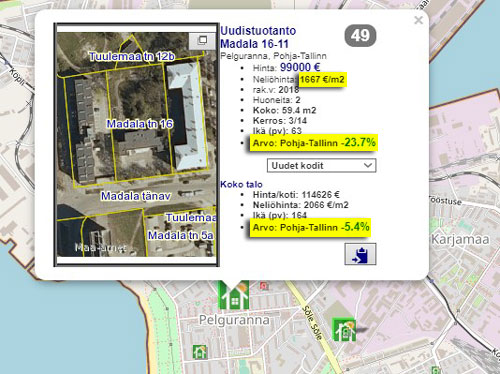This screenshot has height=374, width=500.
Task: Click the Koko talo section heading
Action: [x=241, y=184]
